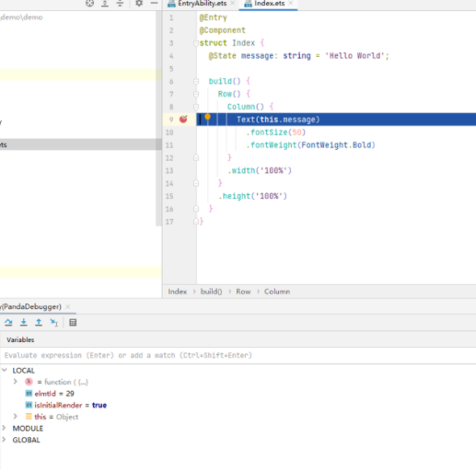
Task: Click the Evaluate expression input field
Action: [x=238, y=355]
